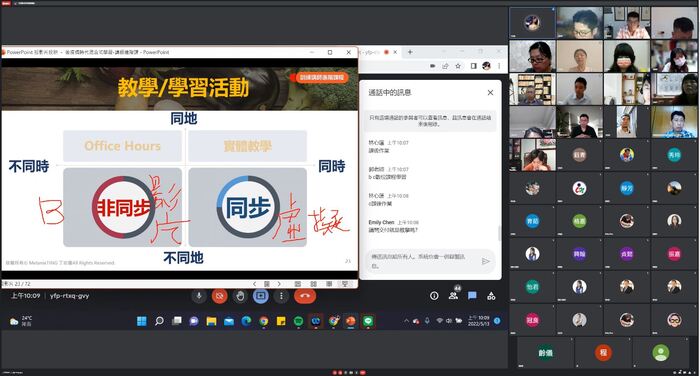Launch Microsoft Edge from taskbar
Viewport: 700px width, 376px height.
click(x=246, y=321)
